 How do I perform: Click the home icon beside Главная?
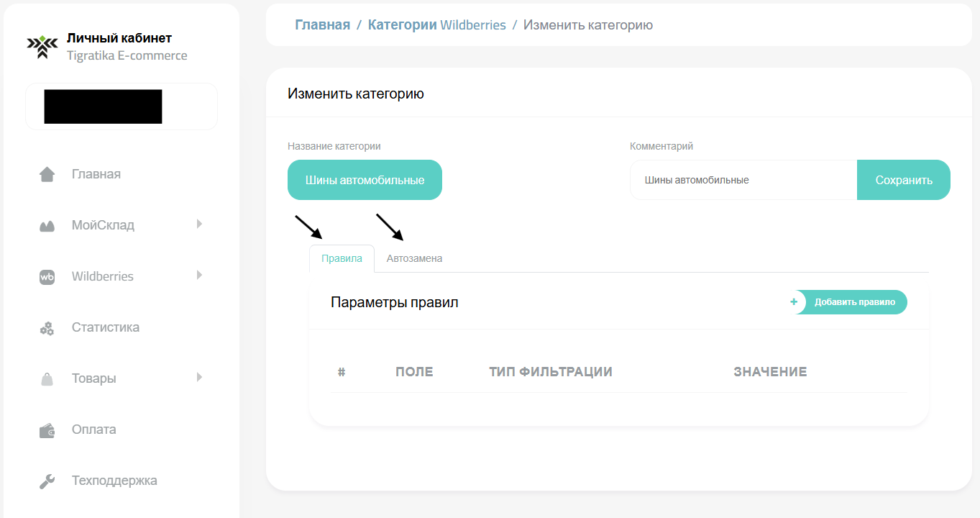[x=47, y=174]
